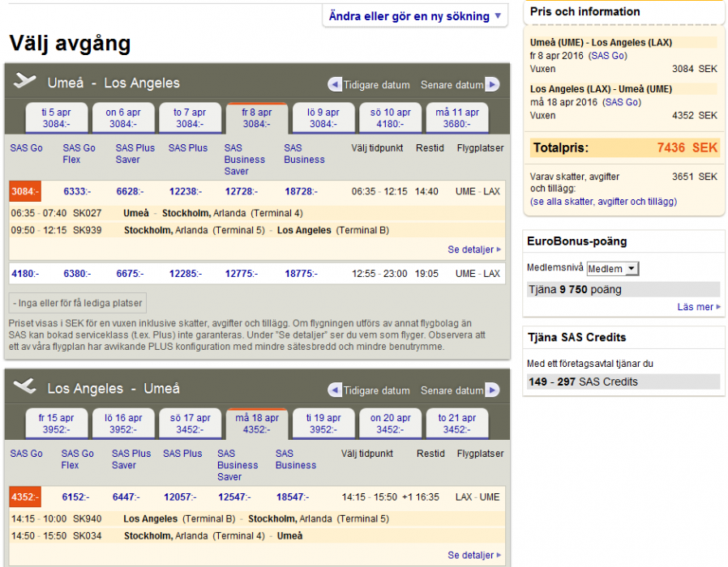This screenshot has height=567, width=728.
Task: Click the earlier-date arrow for Umeå - Los Angeles
Action: 335,85
